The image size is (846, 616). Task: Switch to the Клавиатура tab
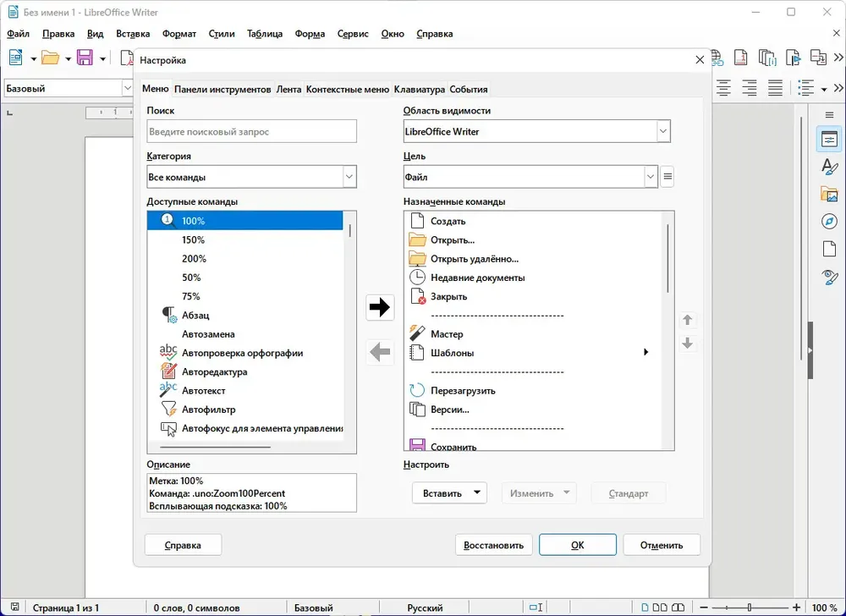tap(420, 90)
